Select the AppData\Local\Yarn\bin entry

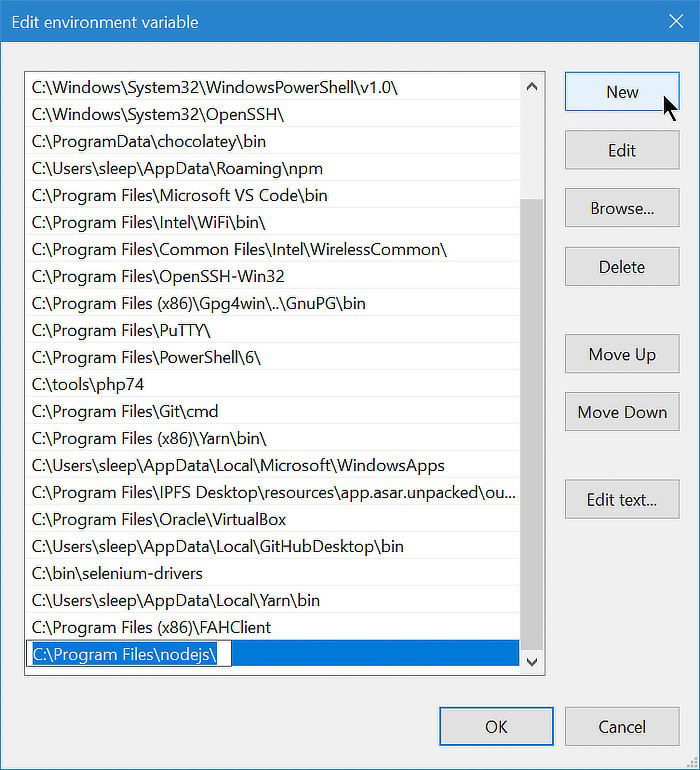click(x=273, y=601)
